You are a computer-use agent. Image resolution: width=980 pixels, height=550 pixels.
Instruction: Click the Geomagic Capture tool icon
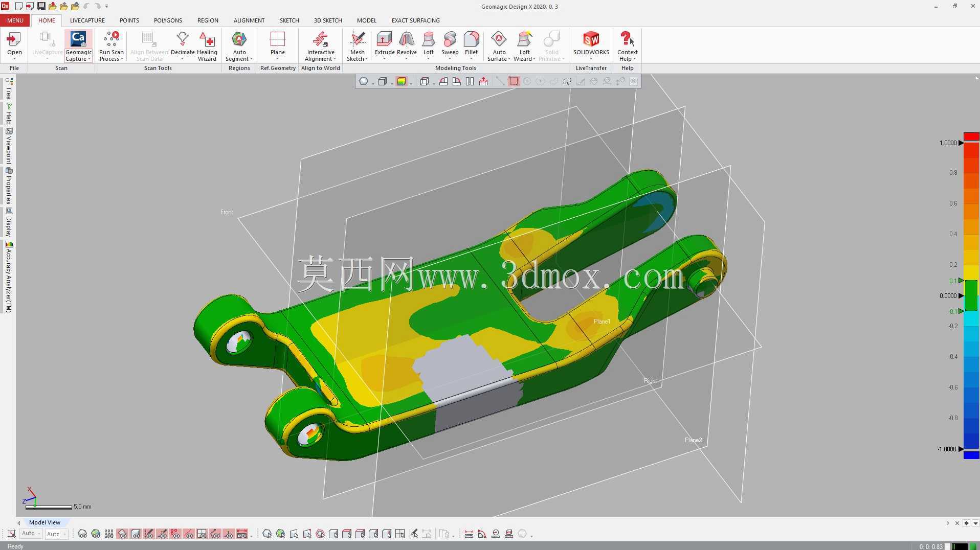coord(78,39)
